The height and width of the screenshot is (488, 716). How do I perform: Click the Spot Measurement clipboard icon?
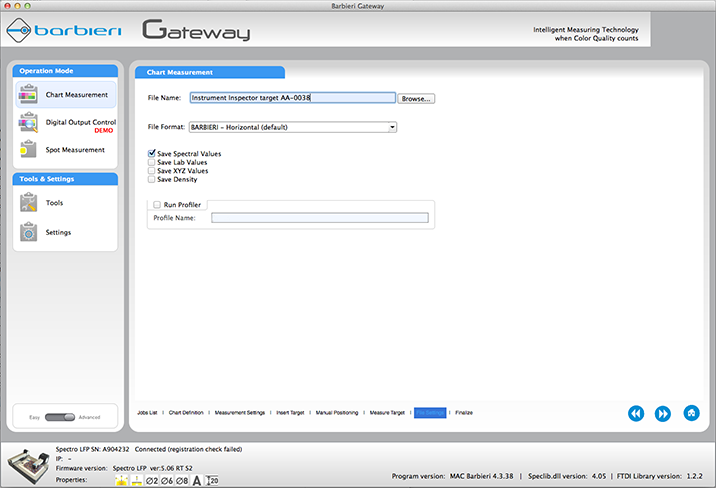(28, 149)
